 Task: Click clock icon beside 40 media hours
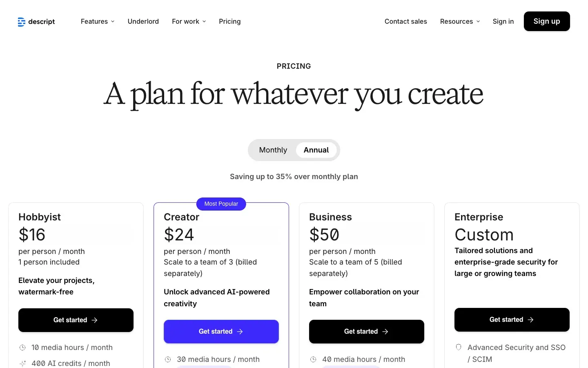pos(313,359)
